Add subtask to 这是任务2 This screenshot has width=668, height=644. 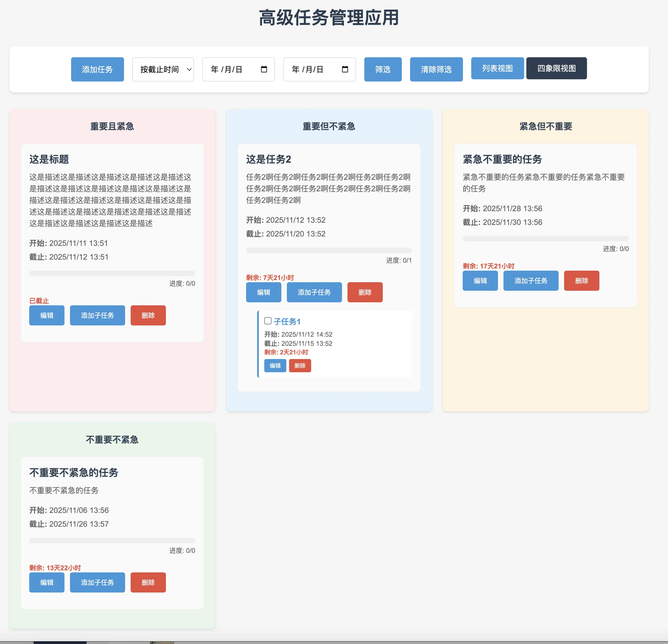coord(314,292)
